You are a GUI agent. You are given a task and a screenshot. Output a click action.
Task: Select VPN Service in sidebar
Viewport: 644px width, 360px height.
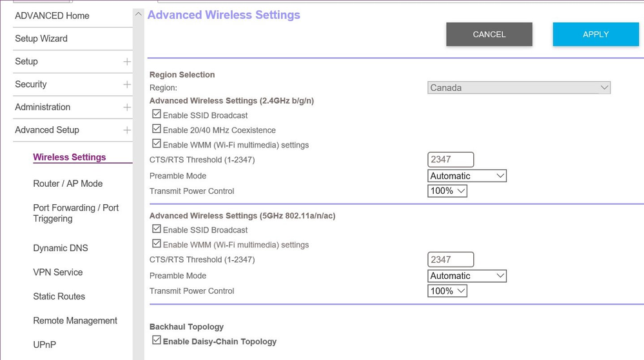(58, 272)
